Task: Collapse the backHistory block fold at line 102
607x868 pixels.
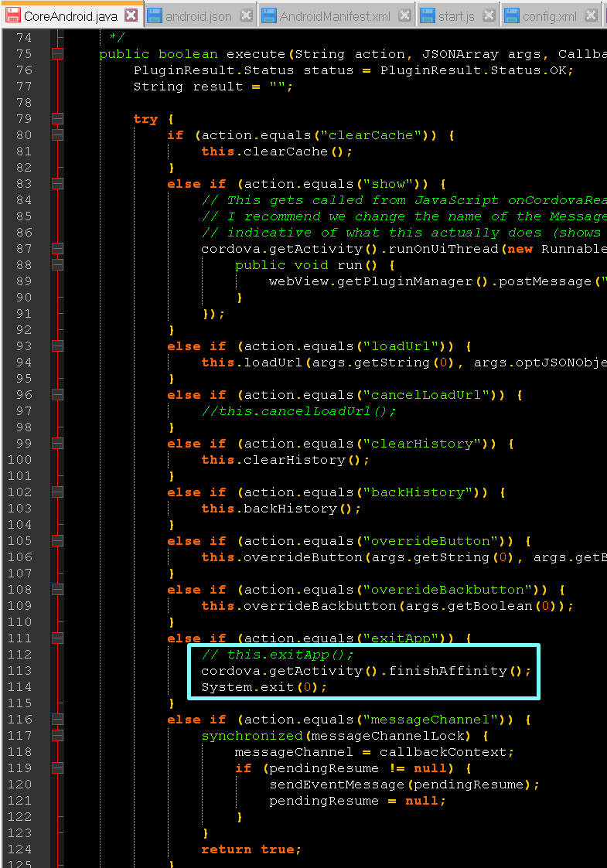Action: [57, 492]
